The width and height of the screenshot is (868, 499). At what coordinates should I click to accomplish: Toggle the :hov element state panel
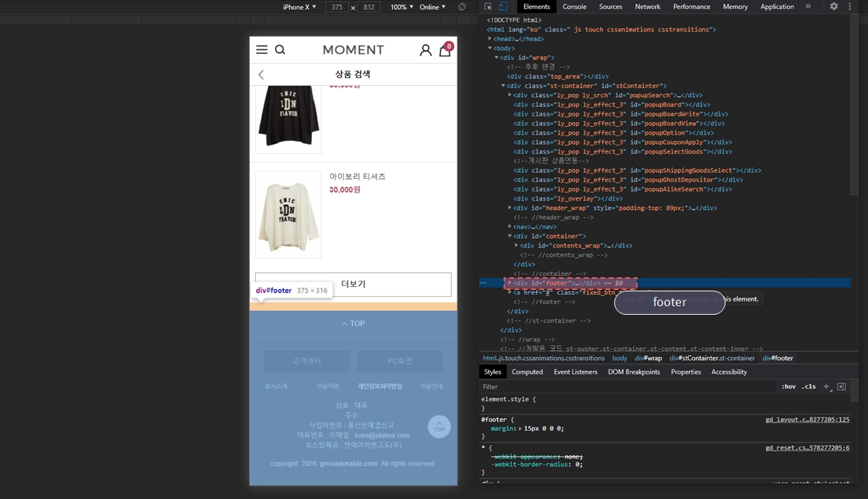tap(788, 387)
